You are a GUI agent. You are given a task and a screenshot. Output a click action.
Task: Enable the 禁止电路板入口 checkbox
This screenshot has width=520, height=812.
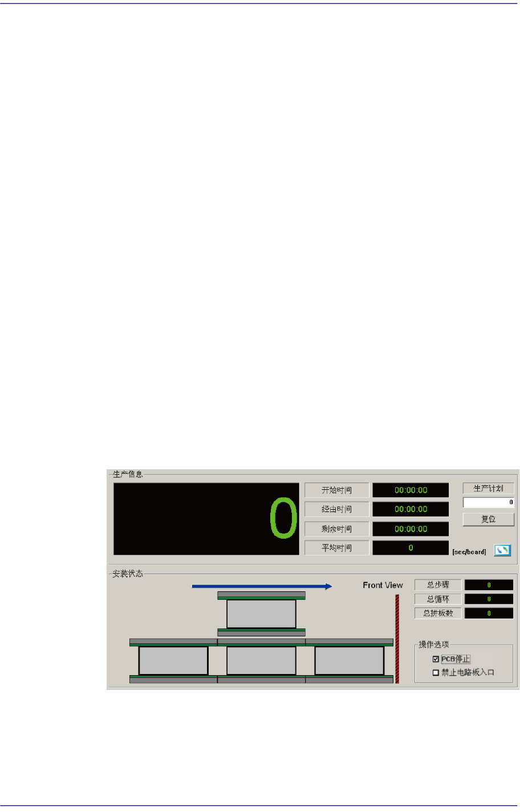pos(436,673)
